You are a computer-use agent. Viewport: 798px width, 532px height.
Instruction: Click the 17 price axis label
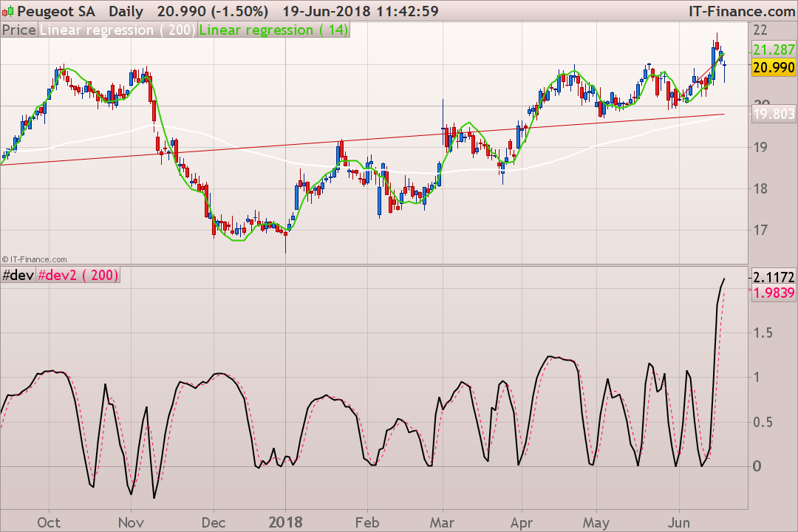click(x=760, y=230)
